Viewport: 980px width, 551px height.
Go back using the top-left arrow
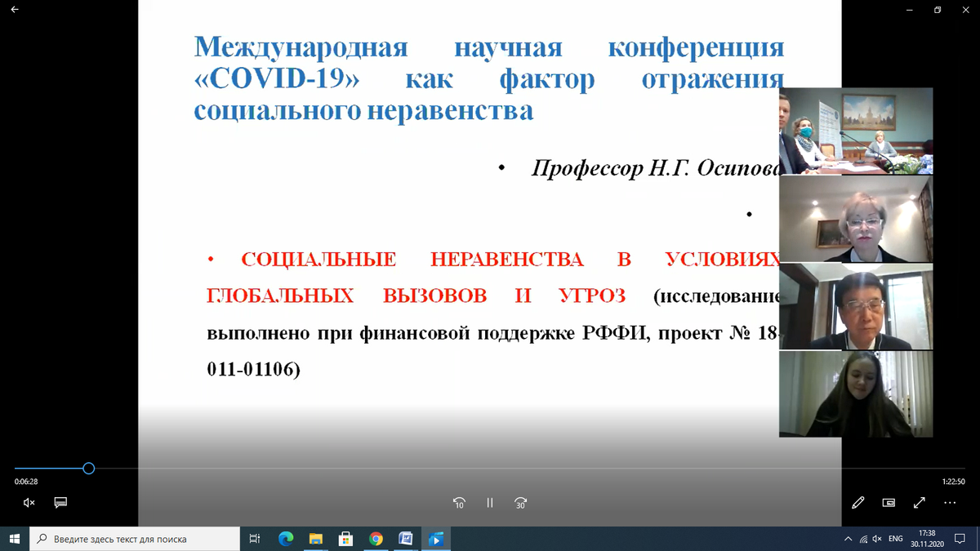15,10
